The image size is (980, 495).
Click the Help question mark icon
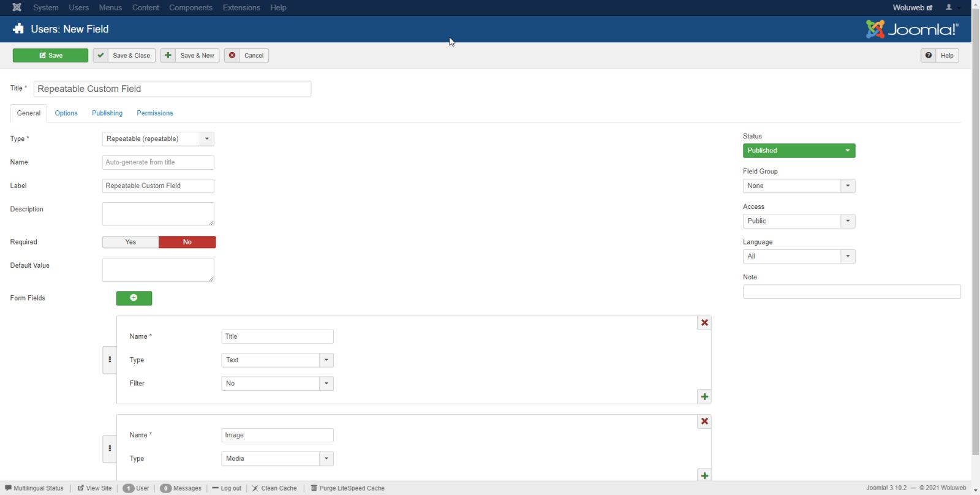(x=929, y=55)
